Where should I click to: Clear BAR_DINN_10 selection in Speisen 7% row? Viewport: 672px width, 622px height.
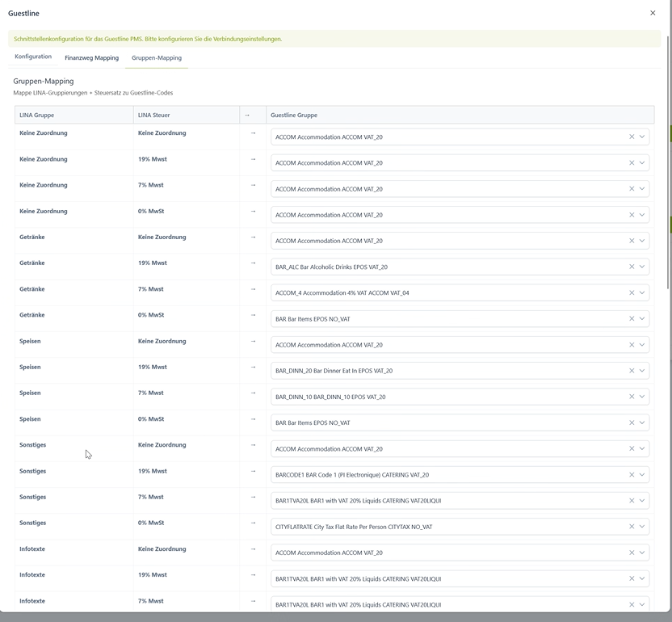(632, 397)
